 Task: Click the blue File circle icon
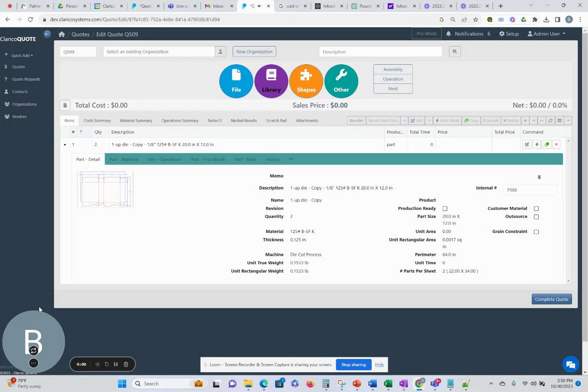236,81
